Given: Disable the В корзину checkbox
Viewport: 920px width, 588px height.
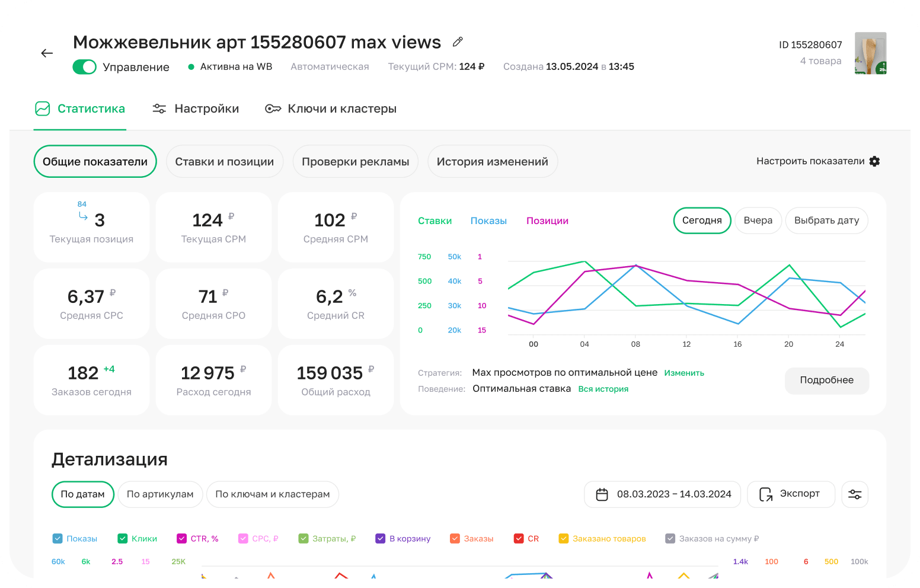Looking at the screenshot, I should point(381,539).
